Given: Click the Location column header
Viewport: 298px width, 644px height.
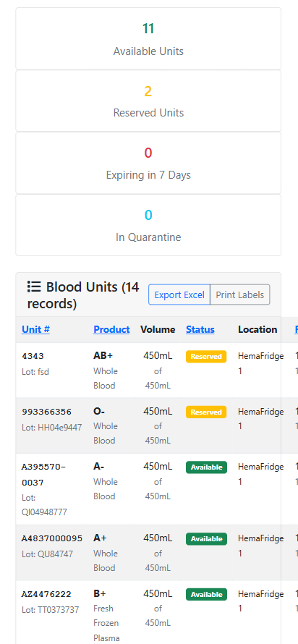Looking at the screenshot, I should (x=257, y=329).
